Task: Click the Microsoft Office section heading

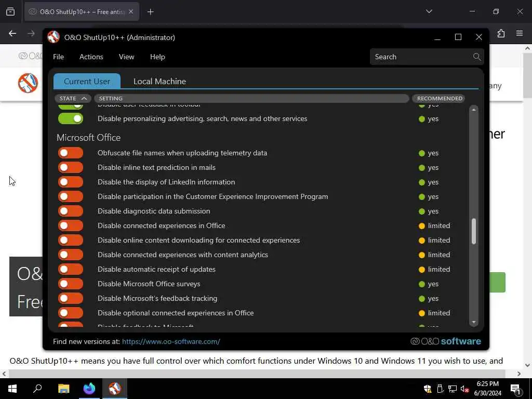Action: 88,137
